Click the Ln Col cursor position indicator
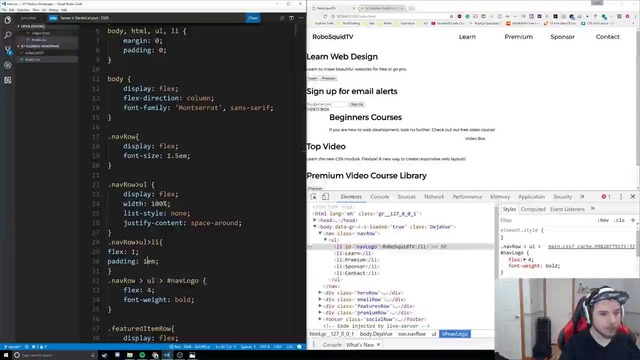The height and width of the screenshot is (360, 640). click(226, 347)
